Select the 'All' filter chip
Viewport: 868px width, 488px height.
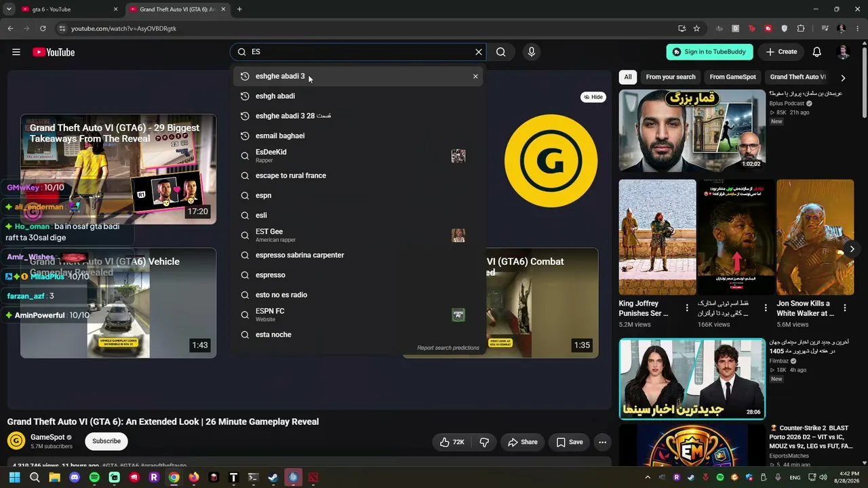[628, 77]
